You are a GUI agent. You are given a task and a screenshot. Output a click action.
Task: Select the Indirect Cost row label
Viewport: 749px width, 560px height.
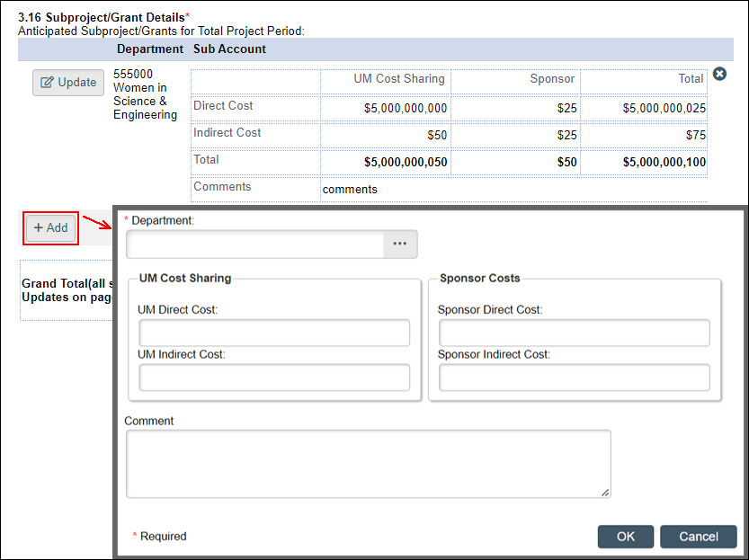227,132
